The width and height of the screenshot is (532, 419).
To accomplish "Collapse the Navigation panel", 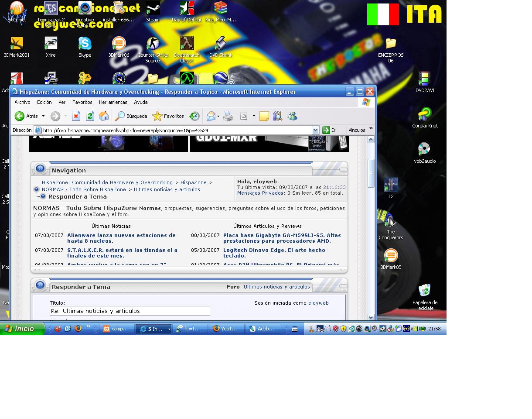I will tap(343, 169).
